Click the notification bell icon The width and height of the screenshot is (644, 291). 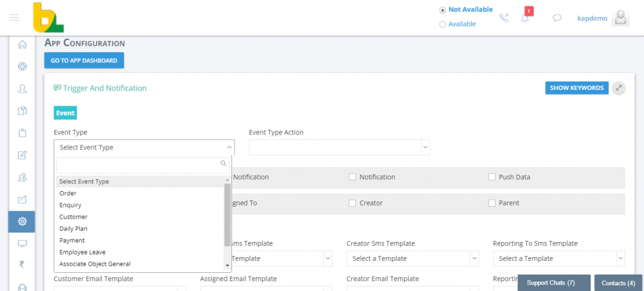pos(525,18)
